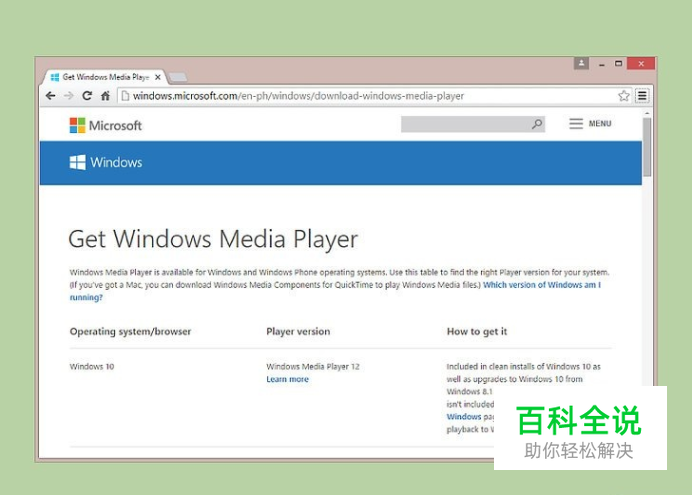Click the 'Windows Media Player 12' cell text

click(313, 367)
